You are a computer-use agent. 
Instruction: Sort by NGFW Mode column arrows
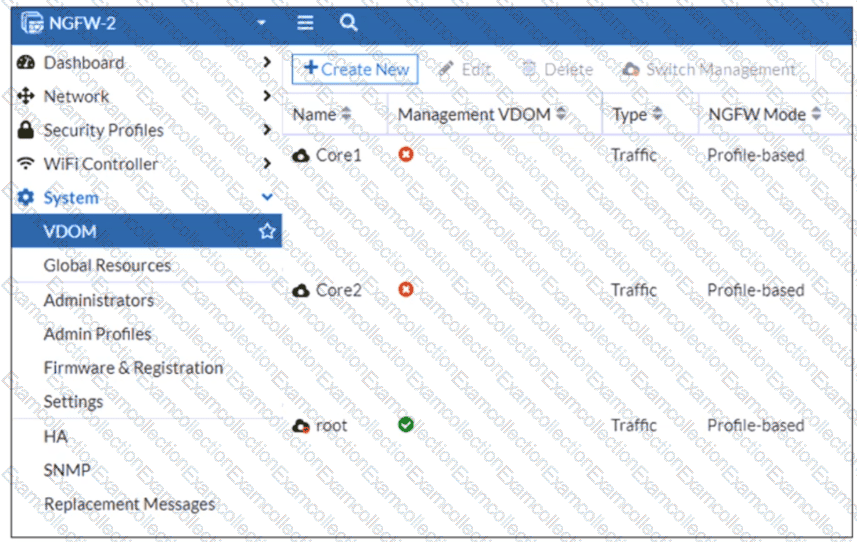tap(816, 114)
